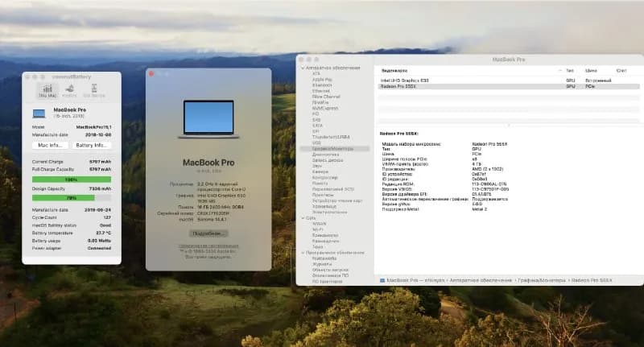The image size is (644, 347).
Task: Click Radeon Pro 555X in path bar
Action: [x=592, y=280]
